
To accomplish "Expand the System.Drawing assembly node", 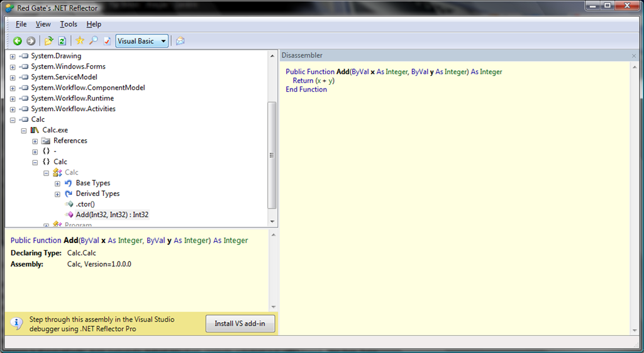I will [13, 56].
